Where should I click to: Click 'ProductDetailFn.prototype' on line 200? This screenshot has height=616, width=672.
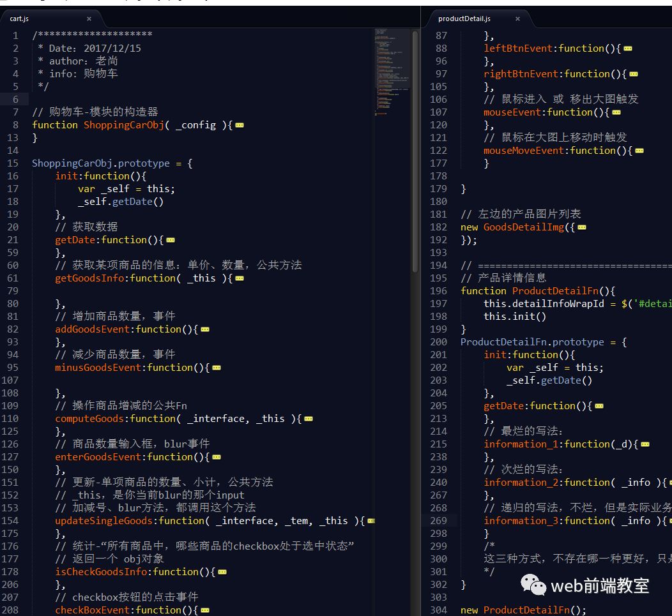coord(532,342)
